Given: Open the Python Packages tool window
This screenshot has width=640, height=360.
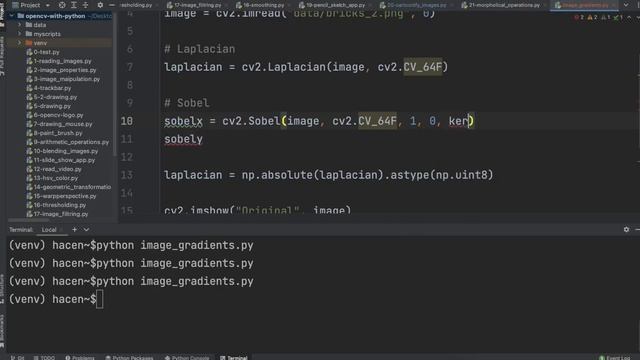Looking at the screenshot, I should point(129,358).
